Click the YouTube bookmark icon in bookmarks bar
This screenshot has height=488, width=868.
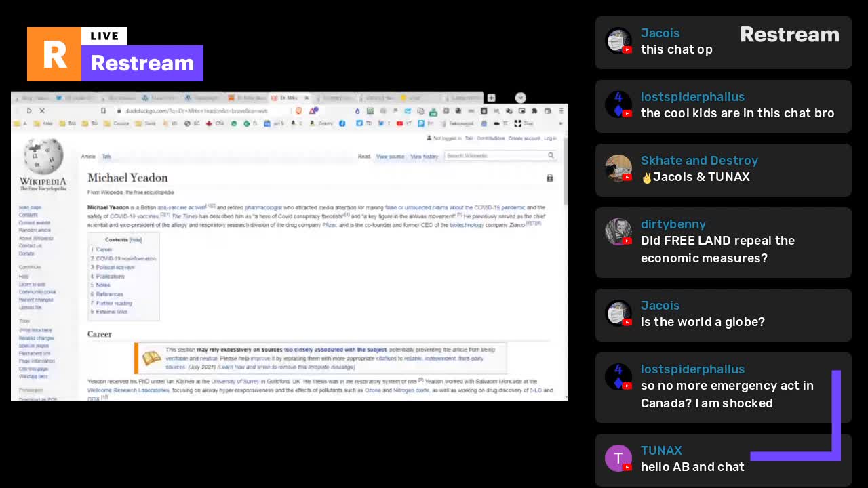(x=399, y=123)
